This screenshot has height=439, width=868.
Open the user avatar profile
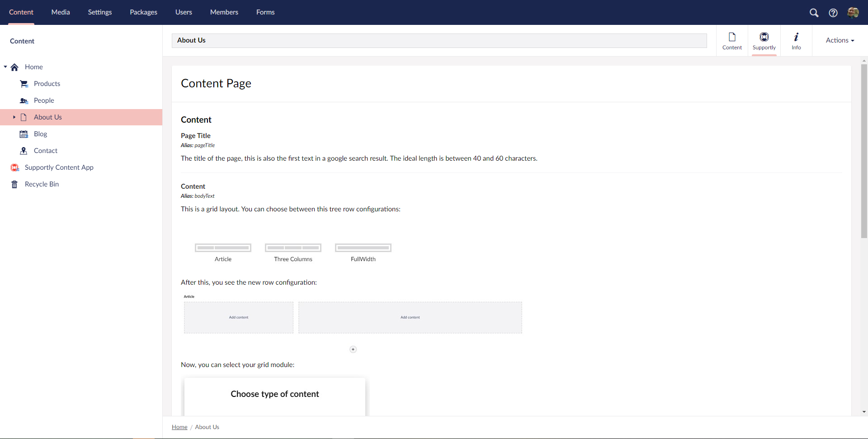853,13
